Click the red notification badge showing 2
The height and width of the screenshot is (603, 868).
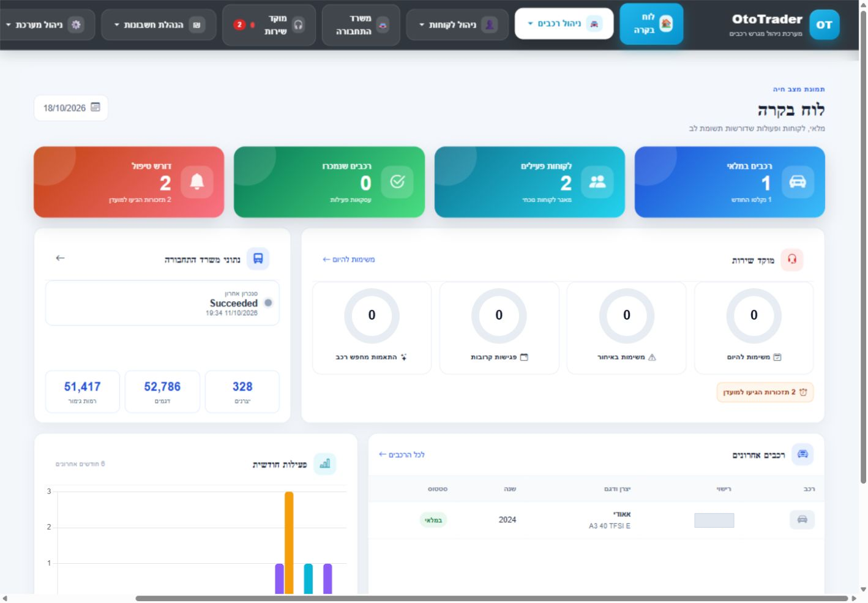[239, 24]
